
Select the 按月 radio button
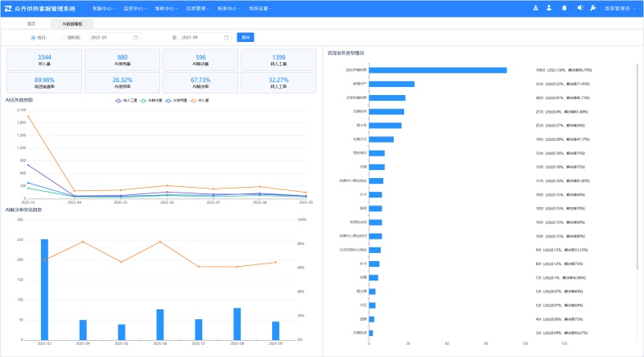(x=33, y=37)
